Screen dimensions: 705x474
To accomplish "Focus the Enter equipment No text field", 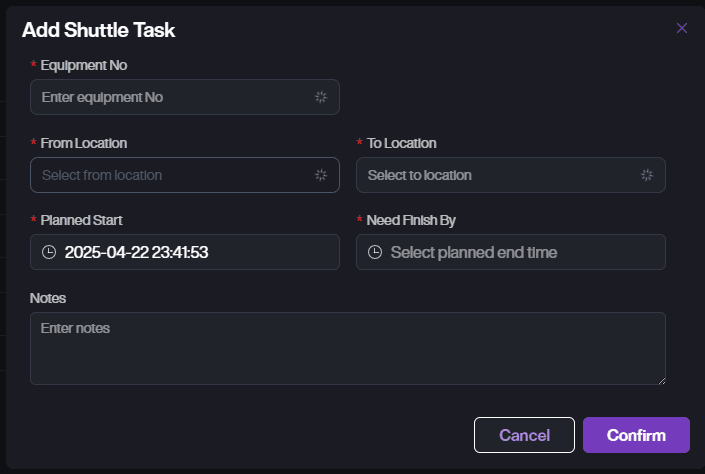I will 170,97.
